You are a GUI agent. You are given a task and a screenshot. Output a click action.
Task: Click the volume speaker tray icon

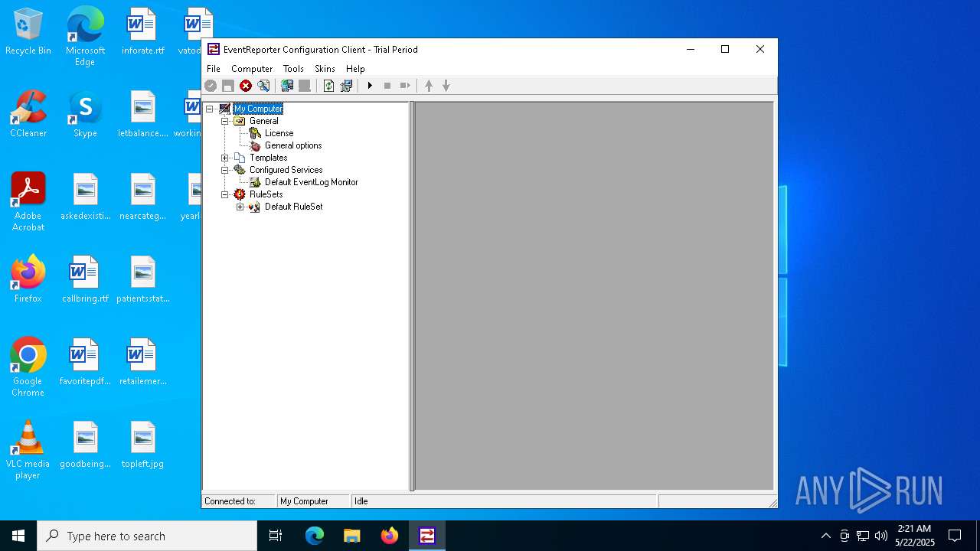click(881, 536)
